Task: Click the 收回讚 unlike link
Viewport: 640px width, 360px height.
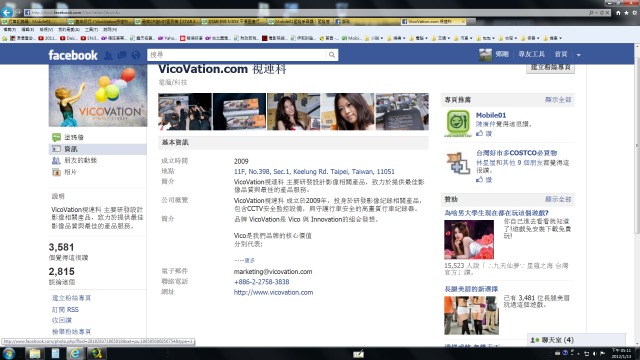Action: click(x=62, y=320)
